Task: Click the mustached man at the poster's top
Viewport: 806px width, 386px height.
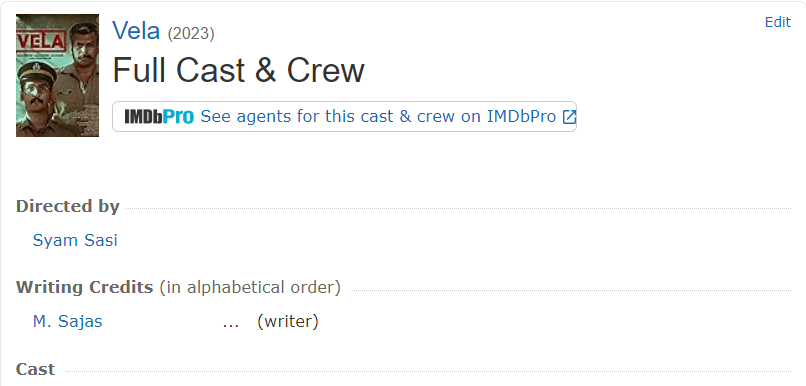Action: [82, 44]
